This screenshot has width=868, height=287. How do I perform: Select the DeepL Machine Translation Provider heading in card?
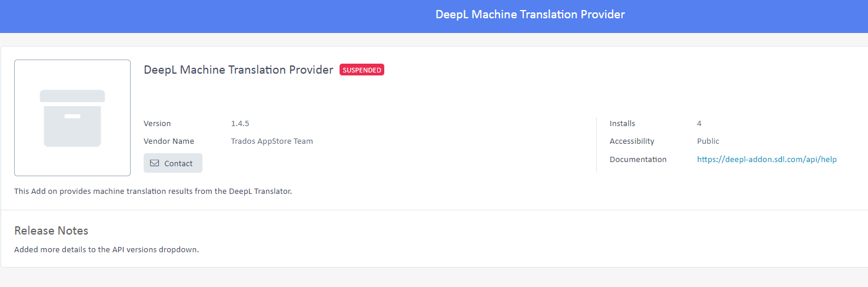click(x=238, y=70)
